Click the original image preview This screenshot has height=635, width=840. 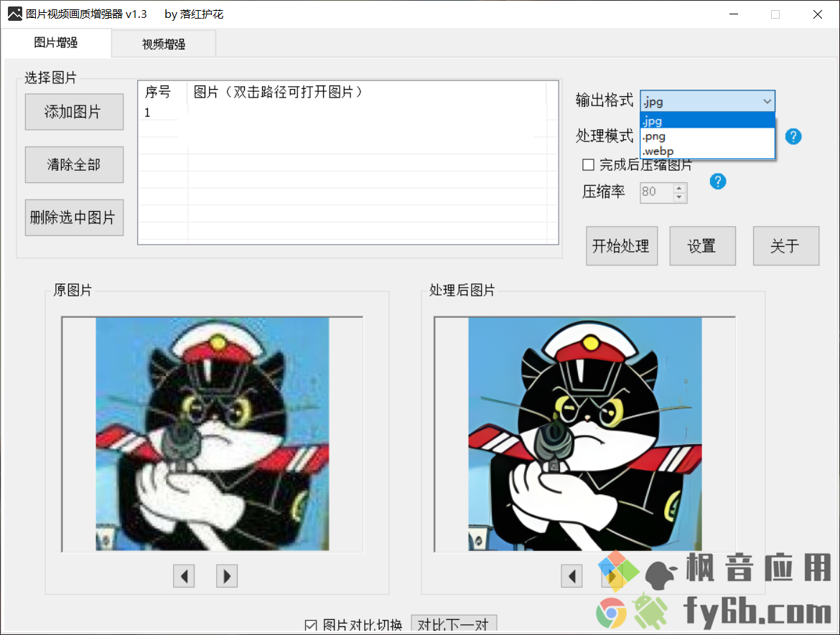212,434
